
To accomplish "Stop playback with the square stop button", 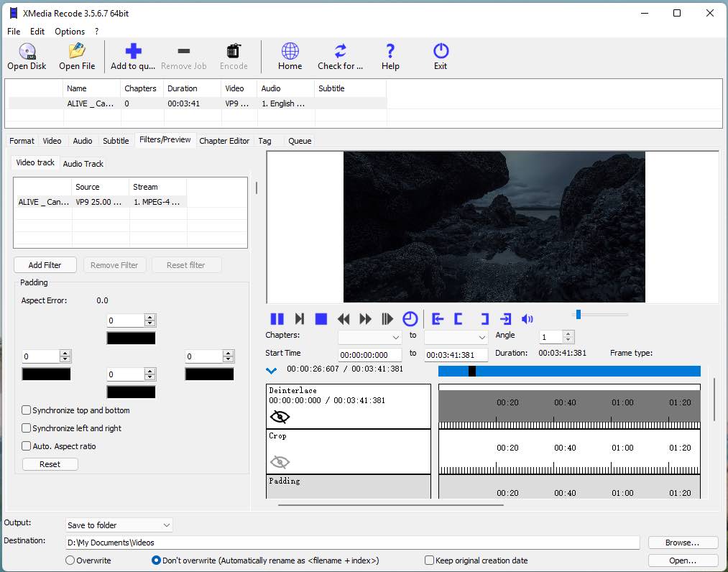I will coord(321,319).
